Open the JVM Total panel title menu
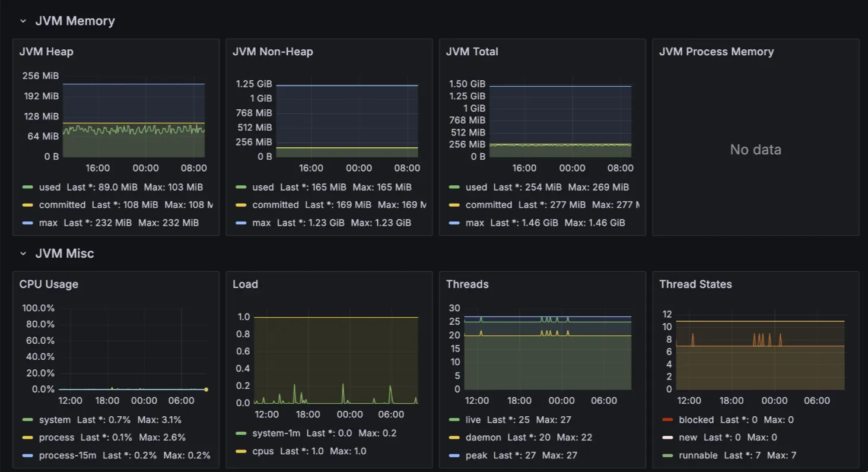Viewport: 868px width, 472px height. pos(472,52)
